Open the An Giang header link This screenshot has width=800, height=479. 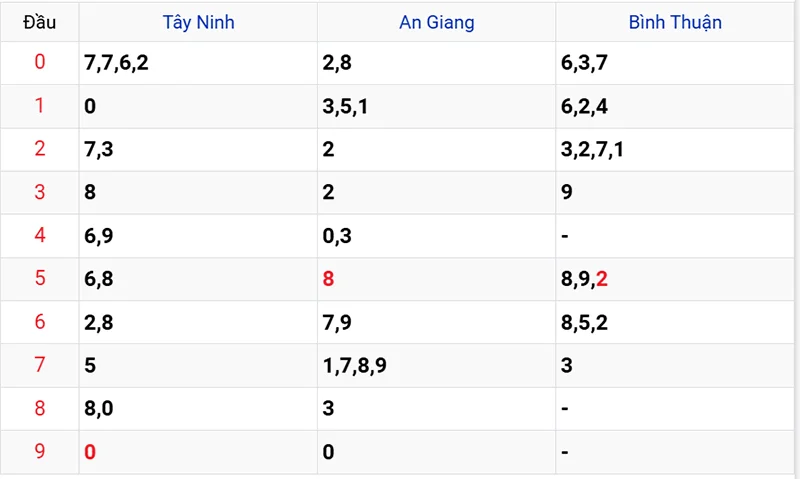(437, 22)
